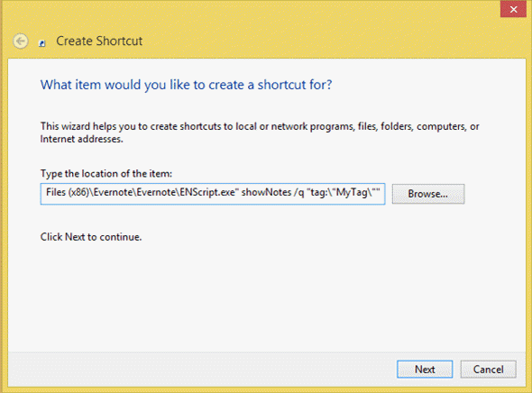Click the yellow title bar empty area
This screenshot has height=393, width=532.
click(x=306, y=34)
